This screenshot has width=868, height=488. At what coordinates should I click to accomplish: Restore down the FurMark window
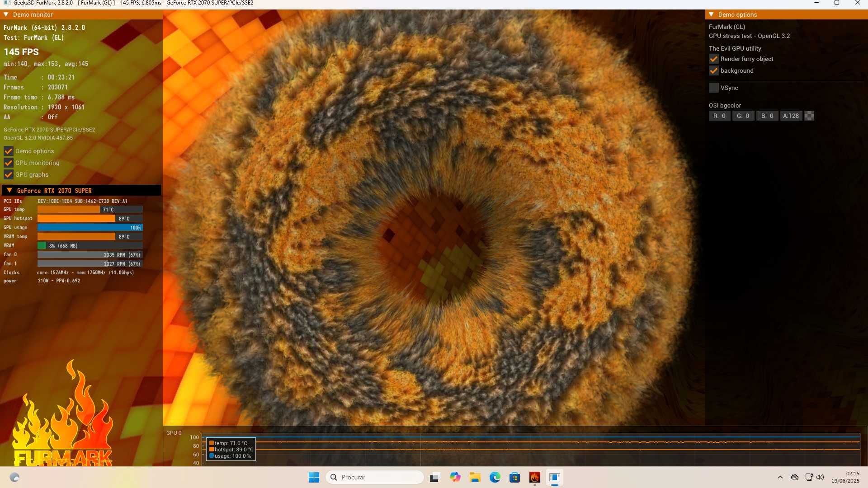(837, 3)
